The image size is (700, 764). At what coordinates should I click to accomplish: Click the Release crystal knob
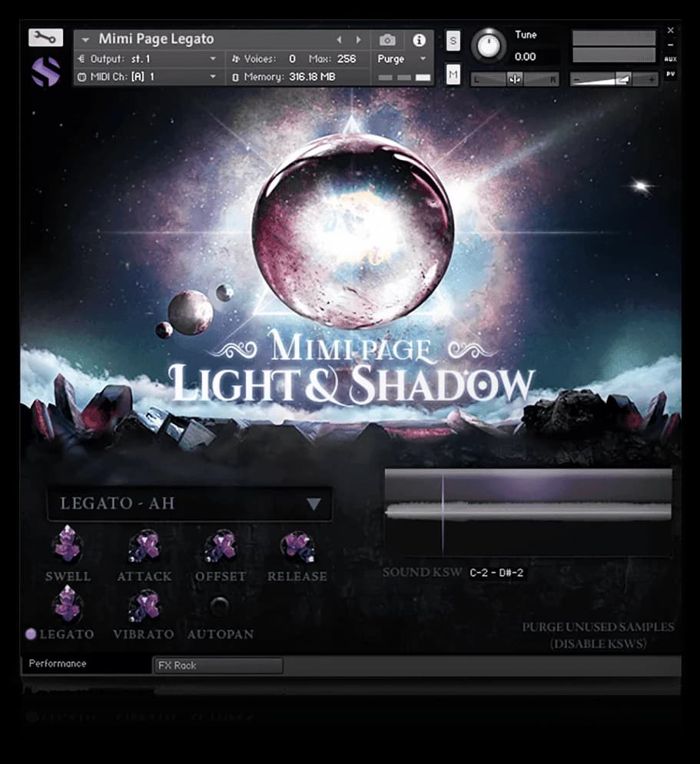tap(297, 546)
